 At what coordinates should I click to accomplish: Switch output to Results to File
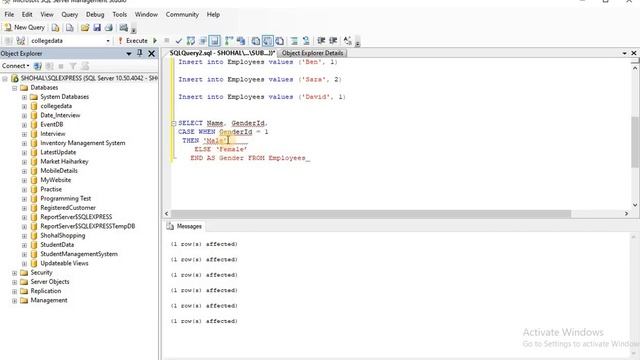click(x=280, y=41)
